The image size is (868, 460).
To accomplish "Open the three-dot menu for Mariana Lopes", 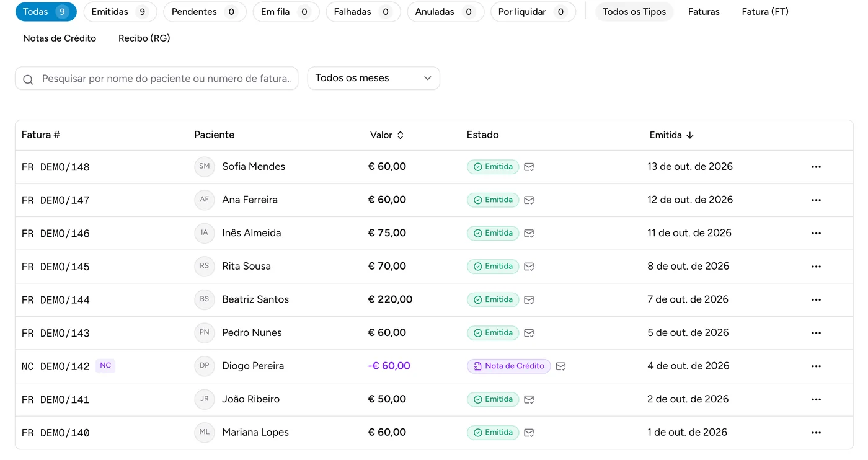I will [x=816, y=433].
